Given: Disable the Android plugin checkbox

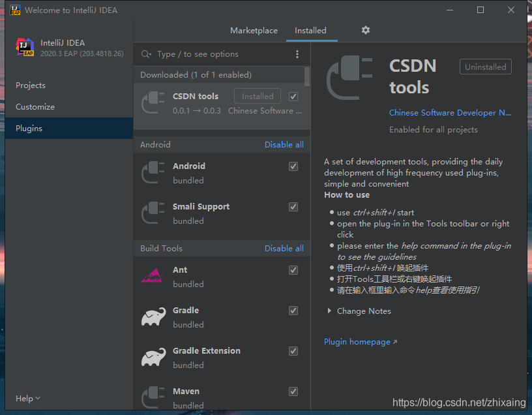Looking at the screenshot, I should point(293,166).
